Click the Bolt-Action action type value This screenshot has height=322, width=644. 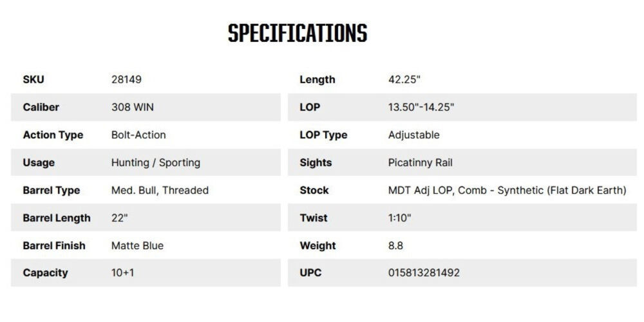(138, 135)
